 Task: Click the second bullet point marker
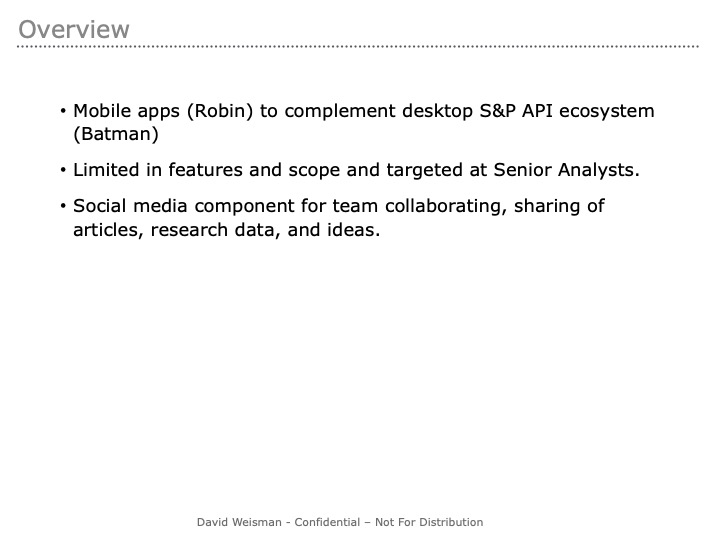[x=63, y=171]
